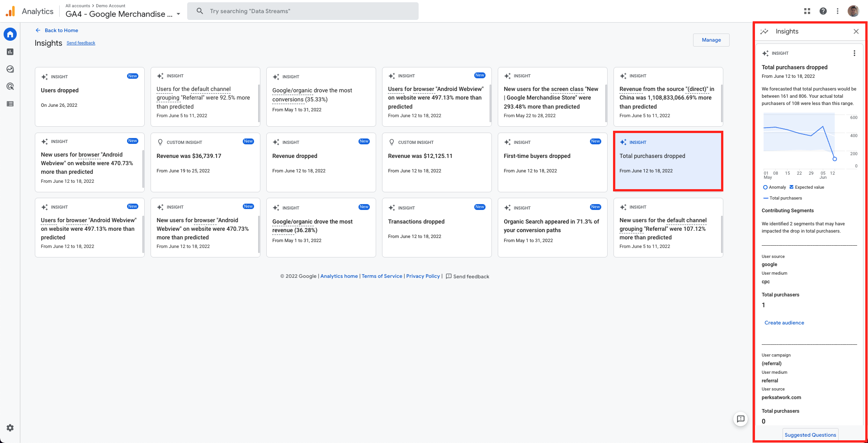The image size is (868, 443).
Task: Click GA4 - Google Merchandise property name
Action: tap(119, 14)
